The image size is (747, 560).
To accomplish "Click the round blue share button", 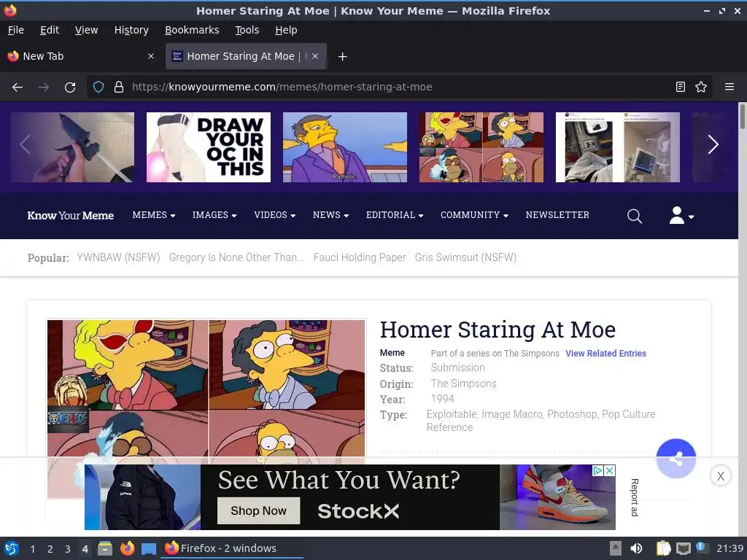I will pos(676,459).
